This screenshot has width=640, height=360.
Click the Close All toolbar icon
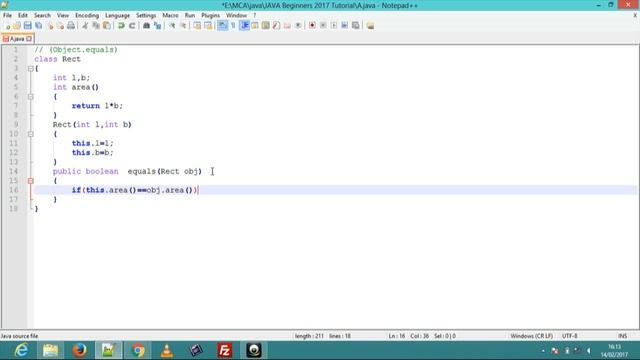click(60, 26)
